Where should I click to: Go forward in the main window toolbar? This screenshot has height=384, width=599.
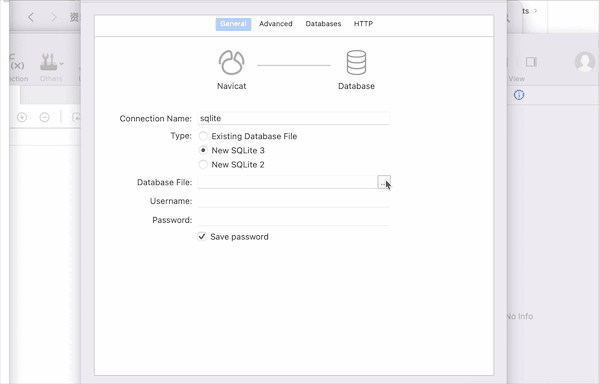(x=54, y=17)
